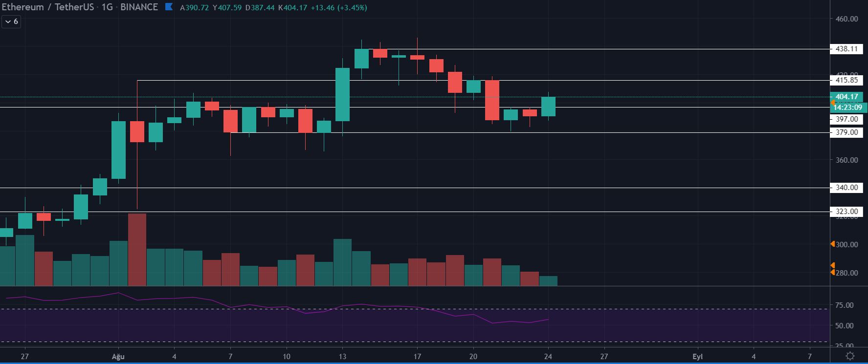The width and height of the screenshot is (868, 364).
Task: Click the 10 date label on time axis
Action: click(287, 357)
